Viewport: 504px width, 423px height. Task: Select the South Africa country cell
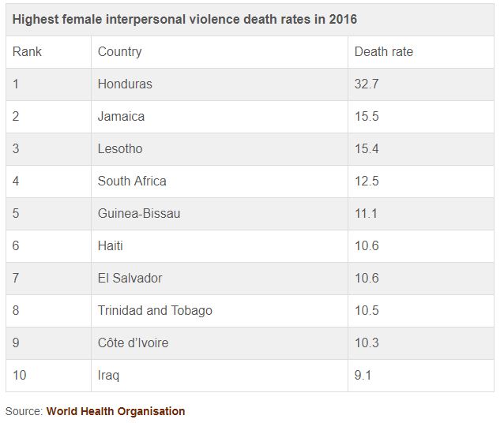[132, 181]
